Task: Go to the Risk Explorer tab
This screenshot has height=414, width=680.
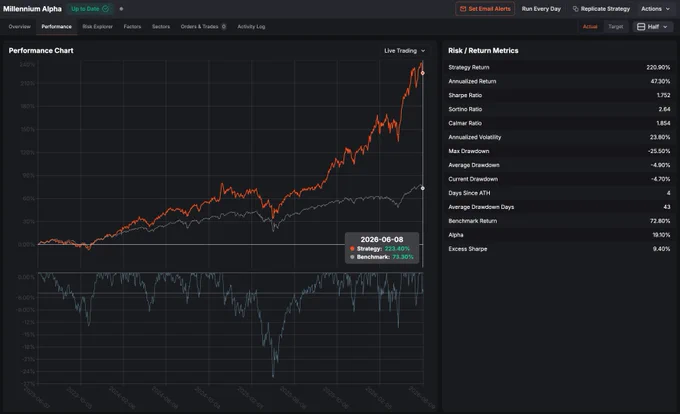Action: 98,26
